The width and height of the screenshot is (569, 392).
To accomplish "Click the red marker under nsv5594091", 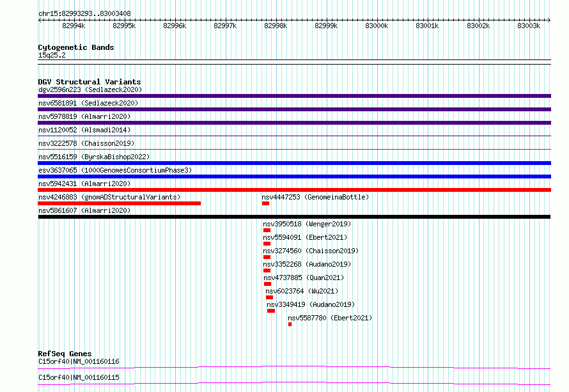I will 267,244.
